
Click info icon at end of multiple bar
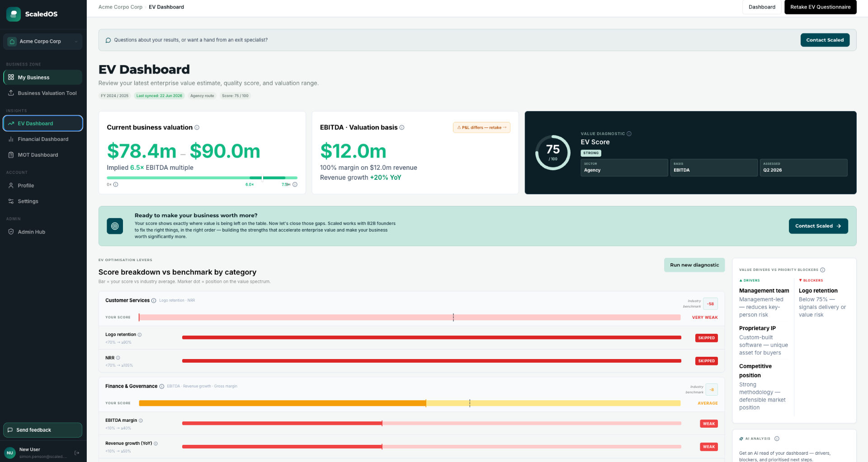pyautogui.click(x=295, y=185)
